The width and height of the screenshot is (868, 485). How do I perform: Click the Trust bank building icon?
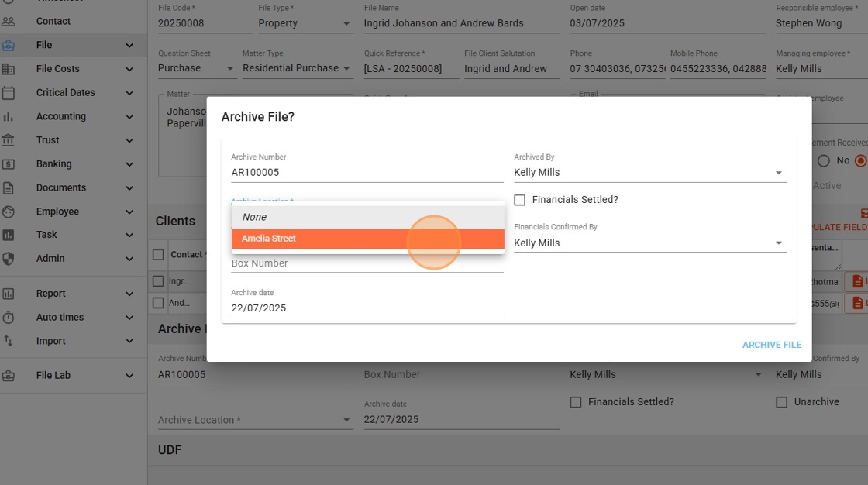point(9,140)
